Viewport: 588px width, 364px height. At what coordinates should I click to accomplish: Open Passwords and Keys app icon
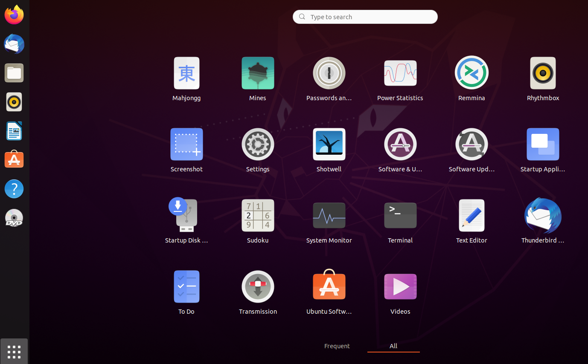pos(329,73)
